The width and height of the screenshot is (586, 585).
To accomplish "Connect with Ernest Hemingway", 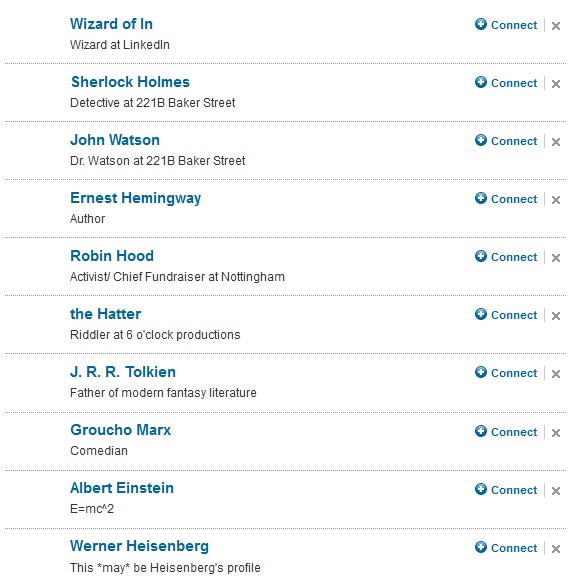I will click(514, 199).
